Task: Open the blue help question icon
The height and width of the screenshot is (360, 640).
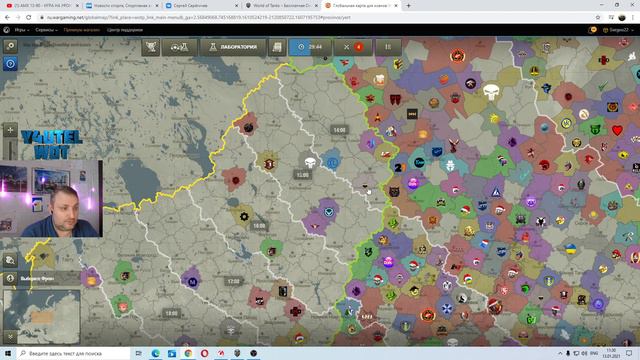Action: click(10, 64)
